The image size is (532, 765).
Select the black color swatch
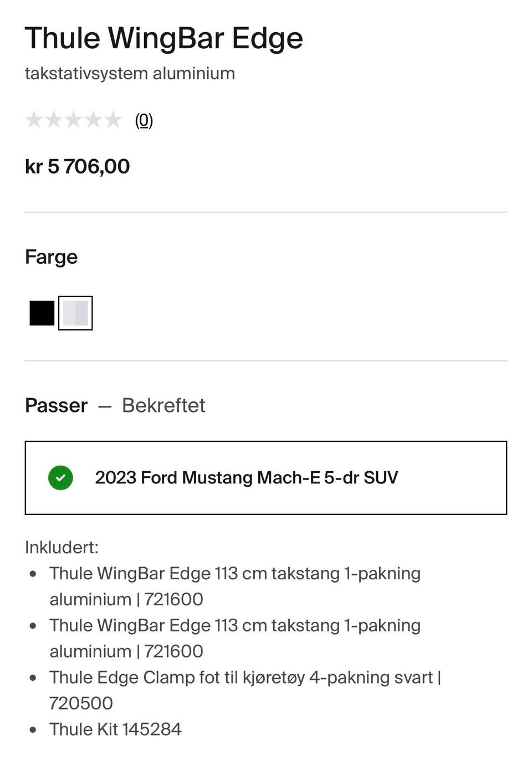42,313
